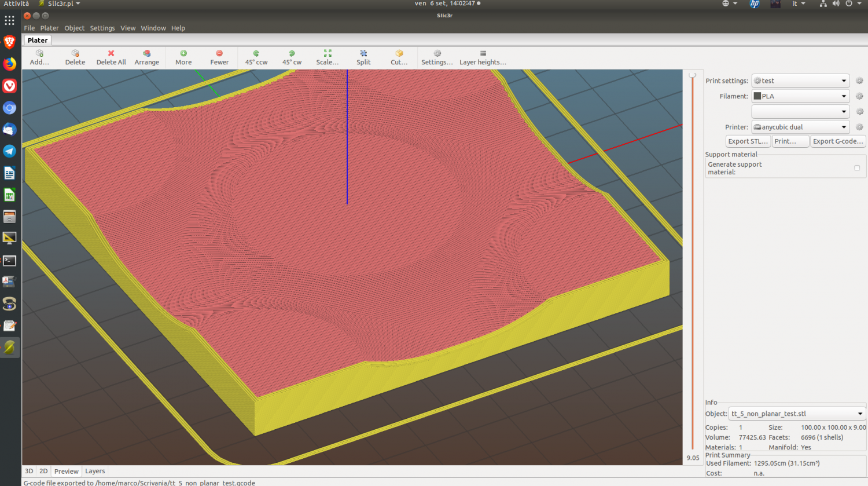Click the filament color swatch
Viewport: 868px width, 486px height.
(x=757, y=96)
